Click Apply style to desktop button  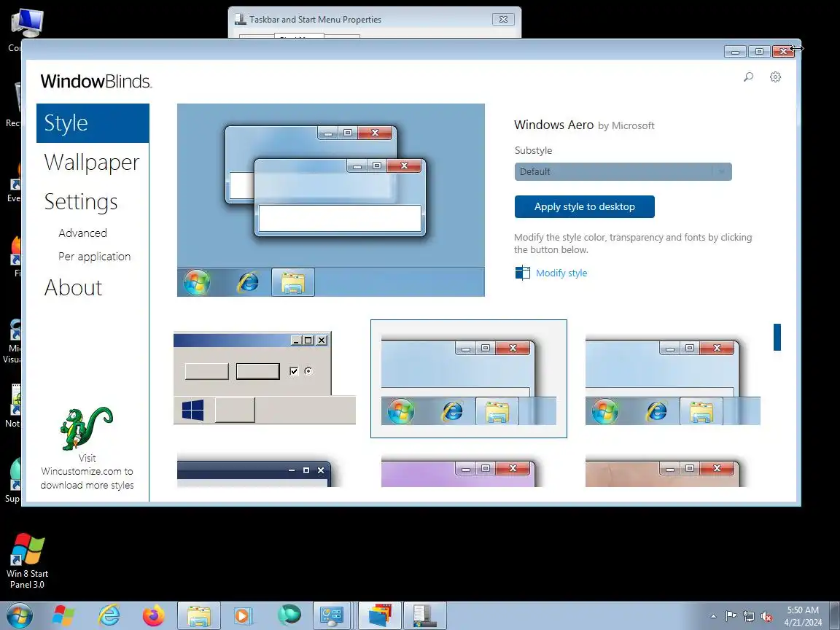pos(585,207)
